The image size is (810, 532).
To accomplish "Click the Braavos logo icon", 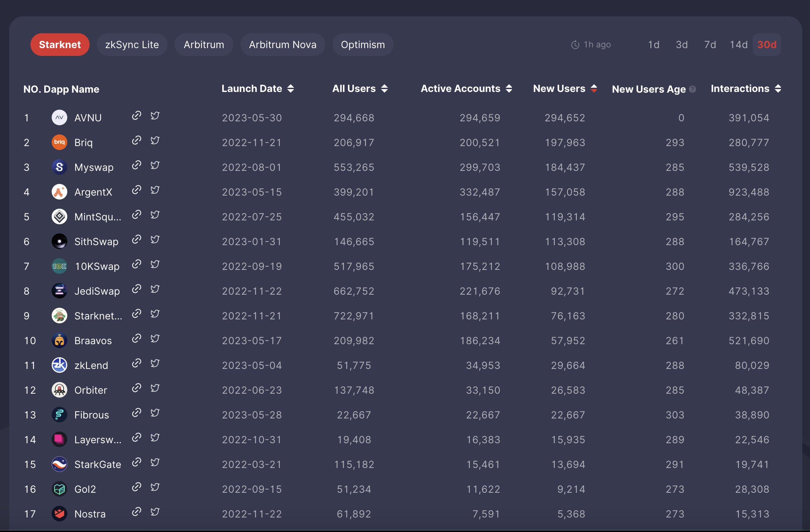I will [x=59, y=340].
